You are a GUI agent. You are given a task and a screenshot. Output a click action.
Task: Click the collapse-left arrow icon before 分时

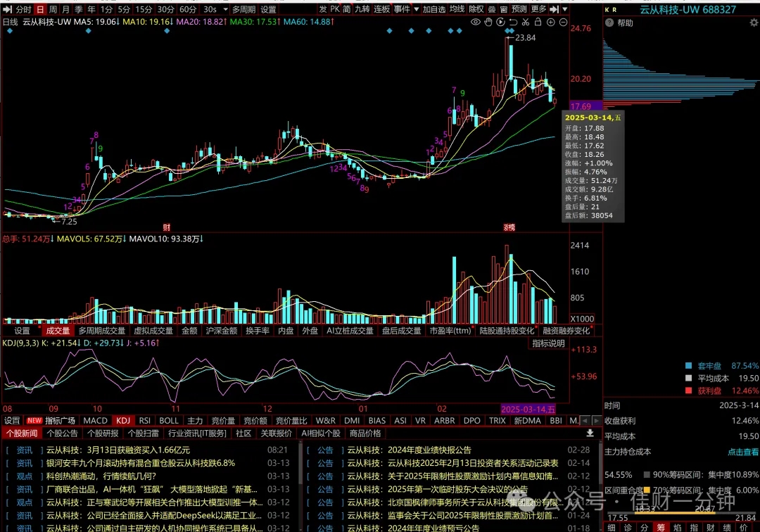tap(7, 9)
